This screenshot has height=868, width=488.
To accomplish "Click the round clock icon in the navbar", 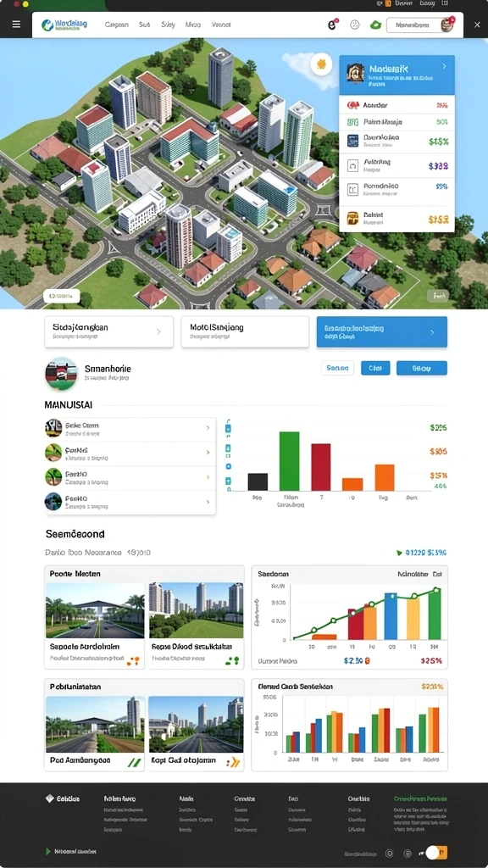I will pyautogui.click(x=355, y=25).
